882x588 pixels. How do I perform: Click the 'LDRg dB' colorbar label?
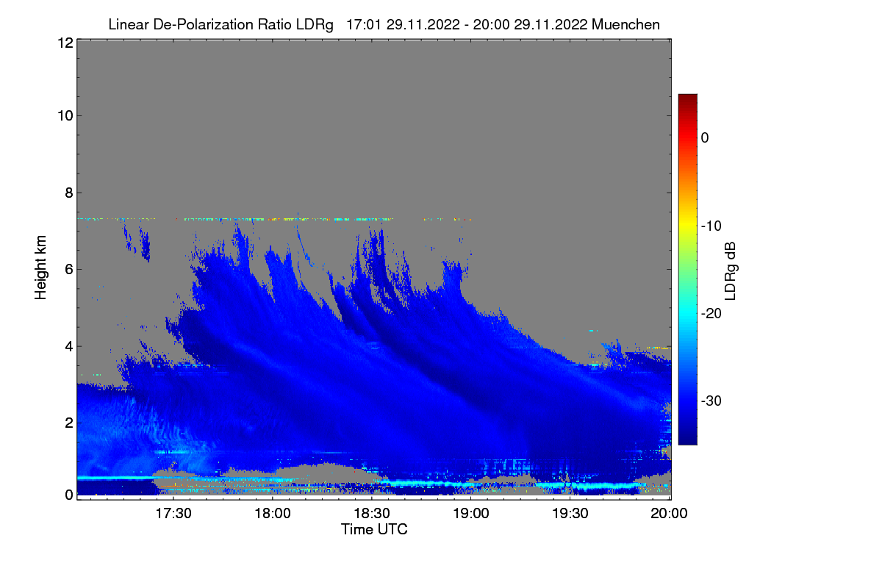tap(730, 270)
